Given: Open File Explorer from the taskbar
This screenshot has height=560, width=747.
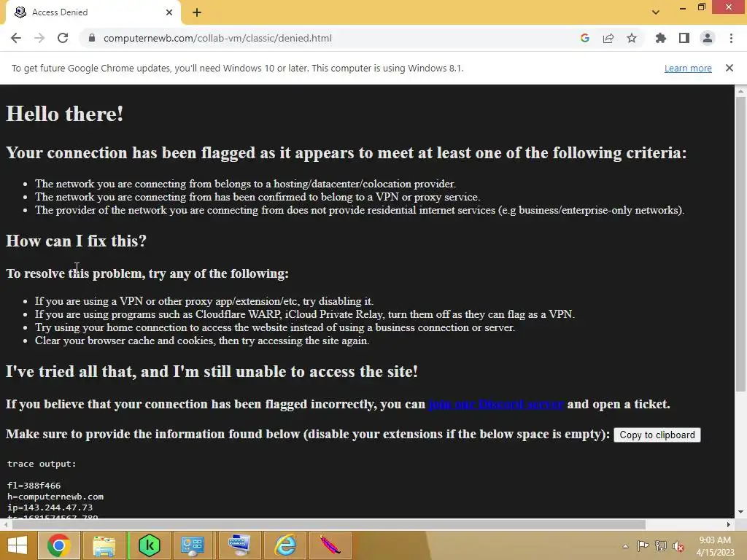Looking at the screenshot, I should pos(104,545).
